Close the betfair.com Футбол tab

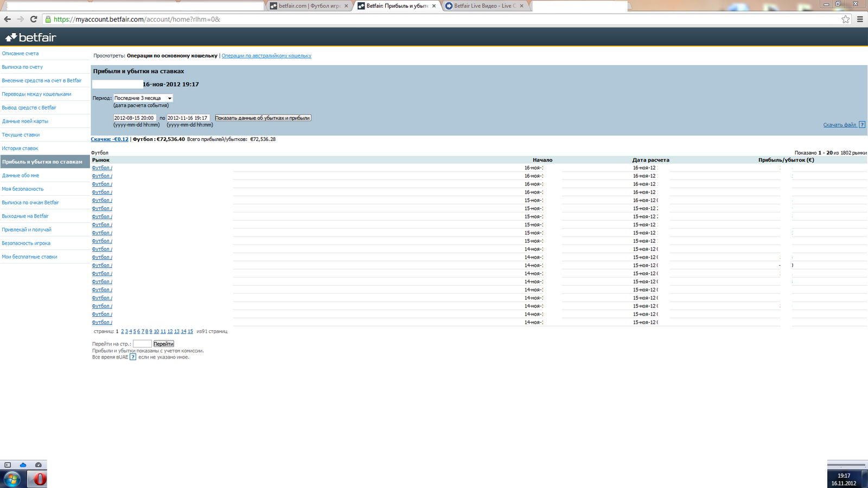click(346, 6)
